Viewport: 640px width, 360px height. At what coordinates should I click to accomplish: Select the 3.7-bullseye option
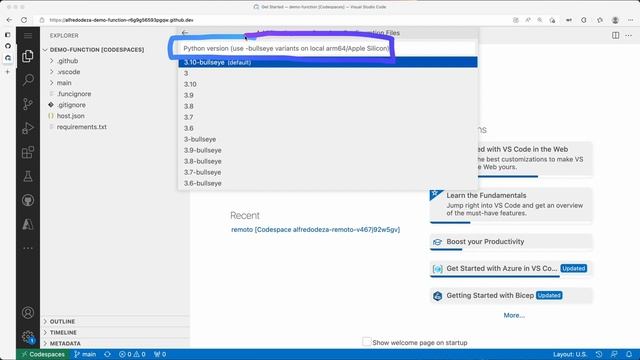(x=328, y=172)
